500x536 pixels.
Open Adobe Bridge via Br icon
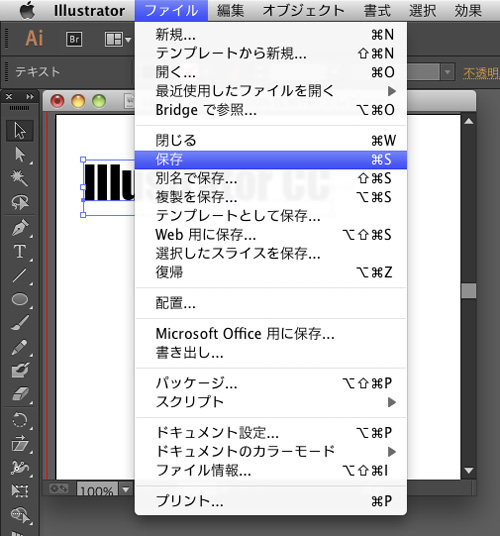point(74,39)
